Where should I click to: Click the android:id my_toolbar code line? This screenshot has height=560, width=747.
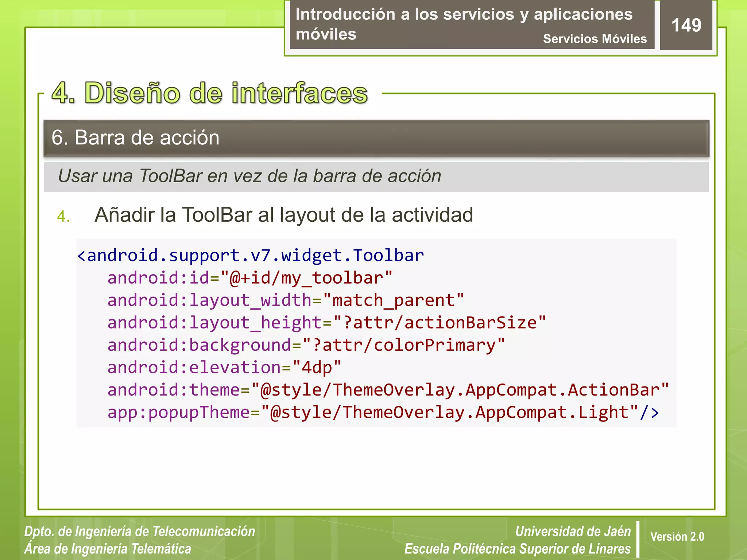250,278
